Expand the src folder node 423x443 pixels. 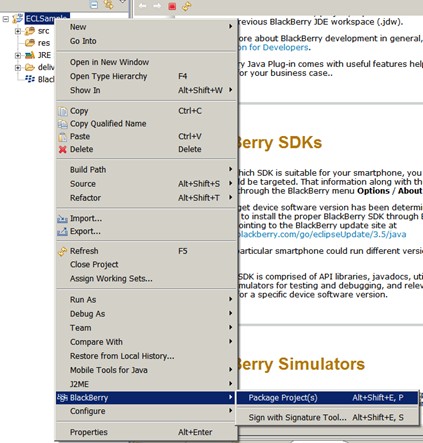[x=18, y=31]
